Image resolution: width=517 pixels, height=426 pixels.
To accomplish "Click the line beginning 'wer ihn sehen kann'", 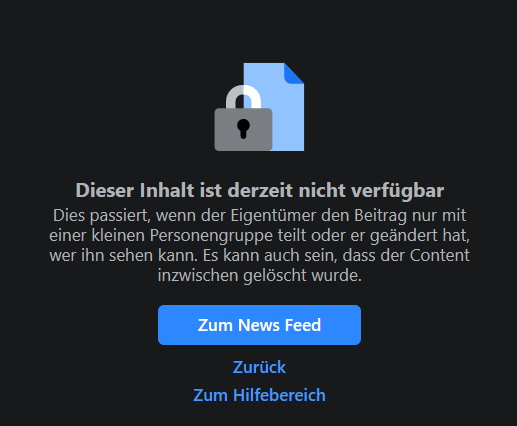I will click(260, 256).
